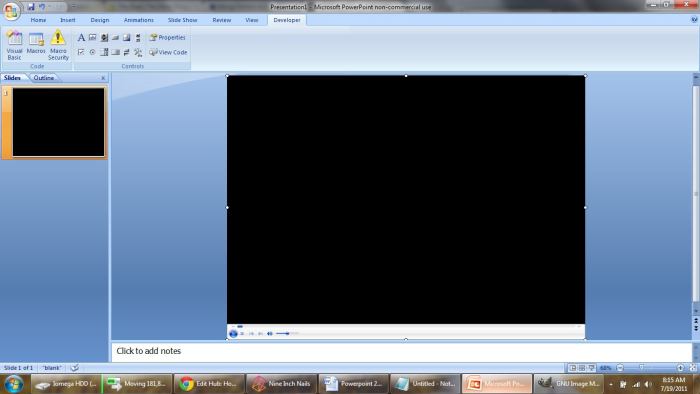Viewport: 700px width, 394px height.
Task: Click the 68% zoom level
Action: click(605, 368)
